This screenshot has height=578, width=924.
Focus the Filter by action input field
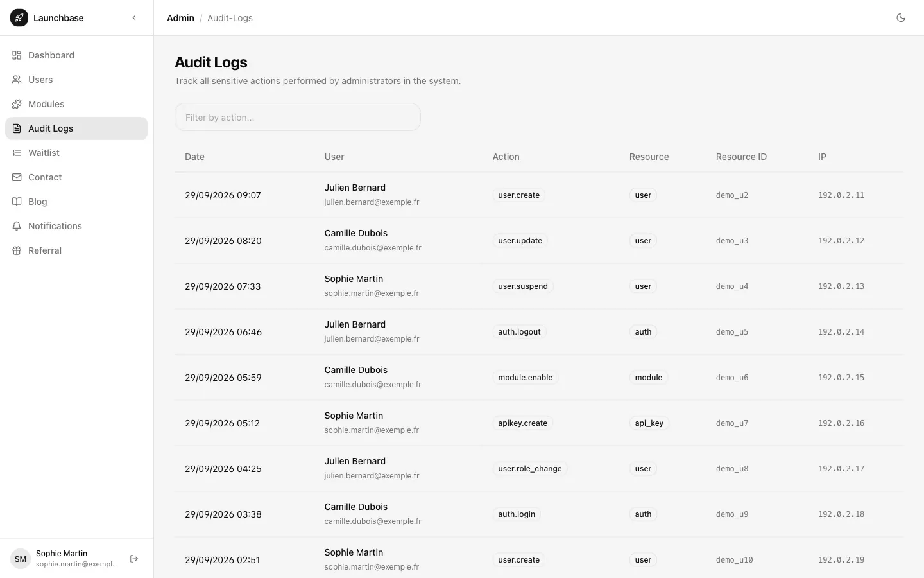pyautogui.click(x=298, y=117)
